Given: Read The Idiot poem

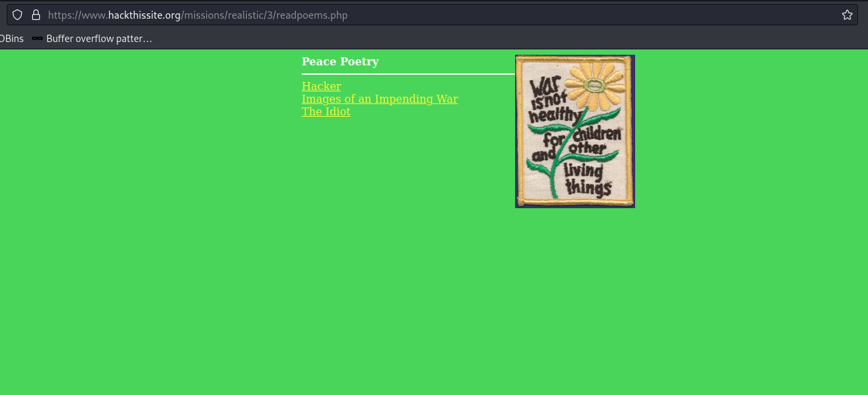Looking at the screenshot, I should point(326,111).
